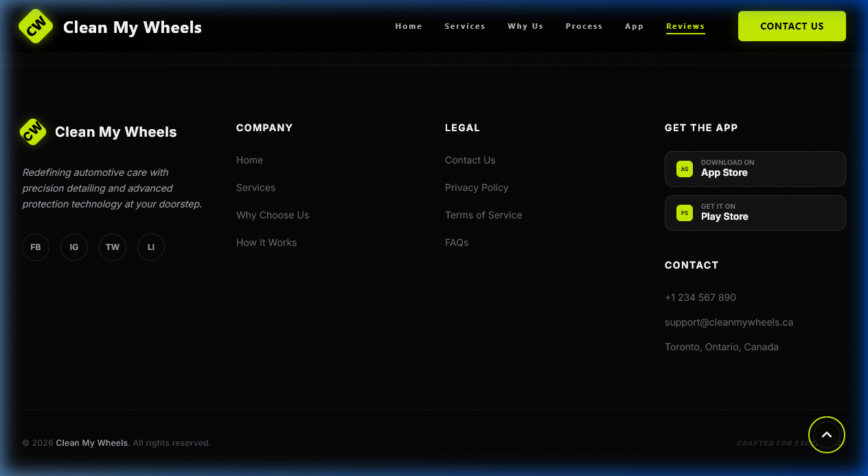Open the Privacy Policy link
Screen dimensions: 868x476
(477, 188)
